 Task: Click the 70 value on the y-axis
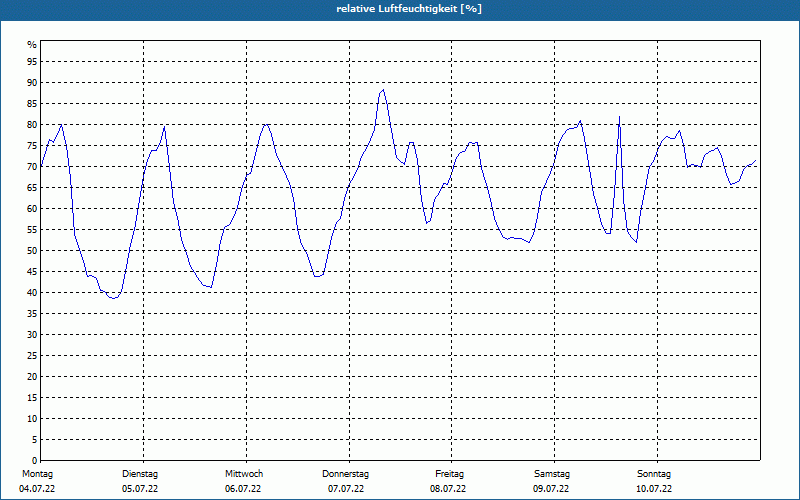[x=32, y=167]
